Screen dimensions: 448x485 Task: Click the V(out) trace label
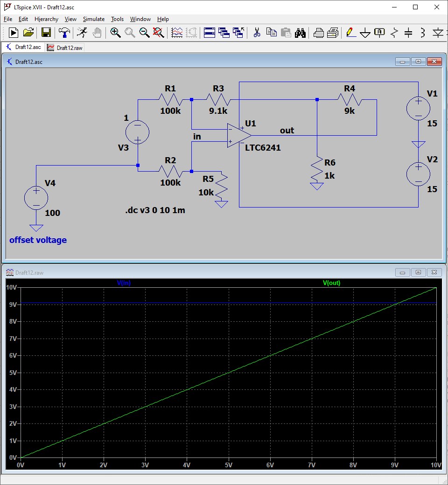[x=331, y=283]
